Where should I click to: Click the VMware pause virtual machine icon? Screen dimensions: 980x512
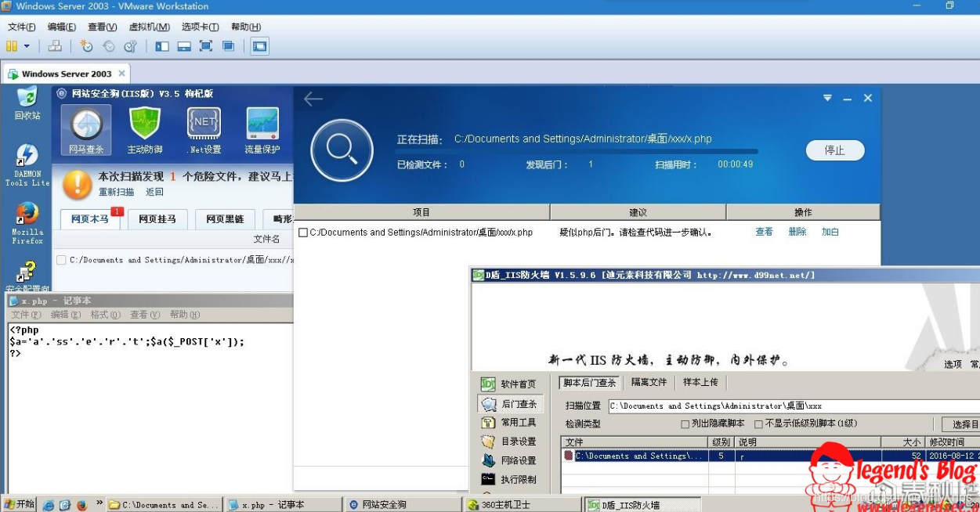pyautogui.click(x=12, y=46)
